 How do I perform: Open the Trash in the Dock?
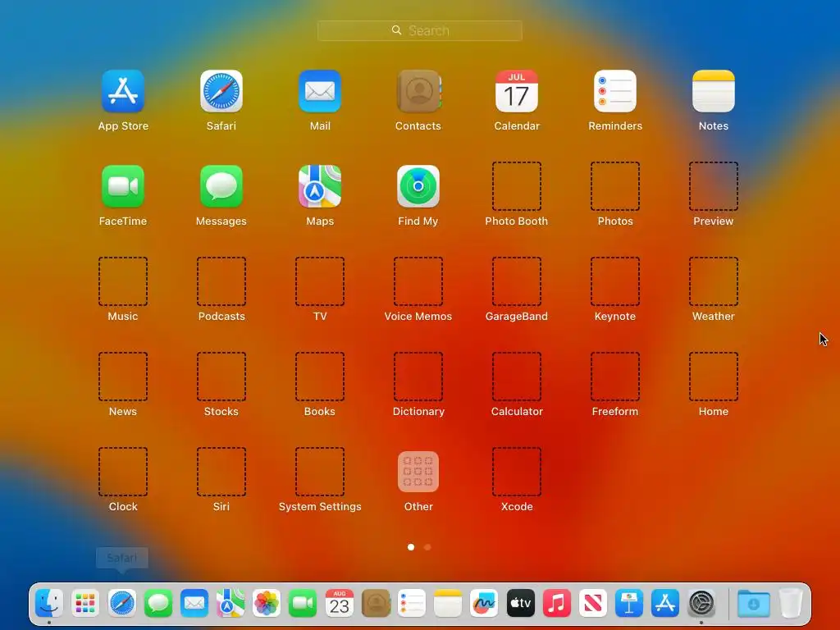pyautogui.click(x=790, y=603)
